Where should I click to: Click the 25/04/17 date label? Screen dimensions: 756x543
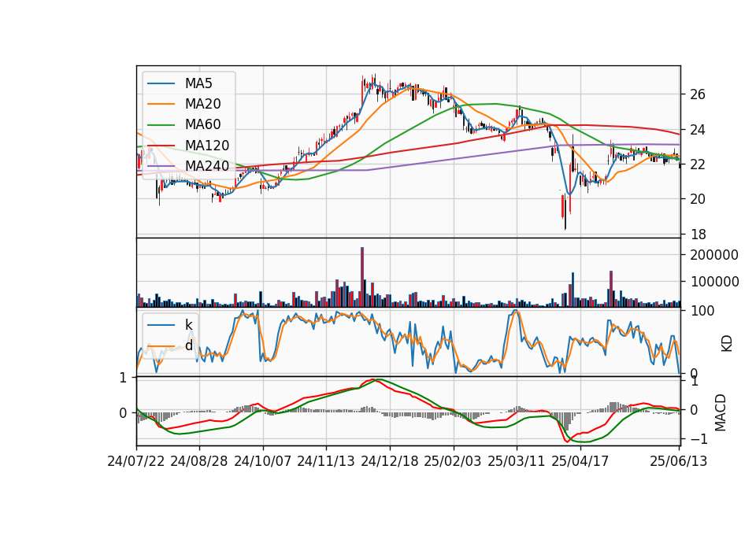click(x=580, y=461)
